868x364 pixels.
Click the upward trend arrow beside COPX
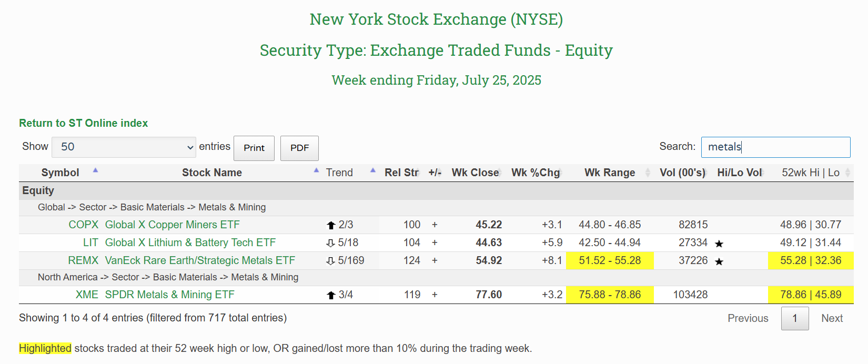pos(331,225)
